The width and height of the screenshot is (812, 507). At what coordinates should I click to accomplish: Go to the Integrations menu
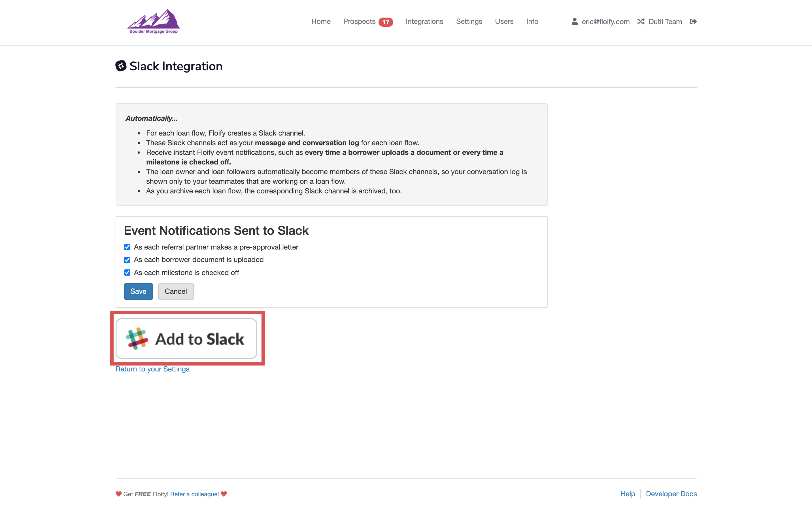(424, 22)
